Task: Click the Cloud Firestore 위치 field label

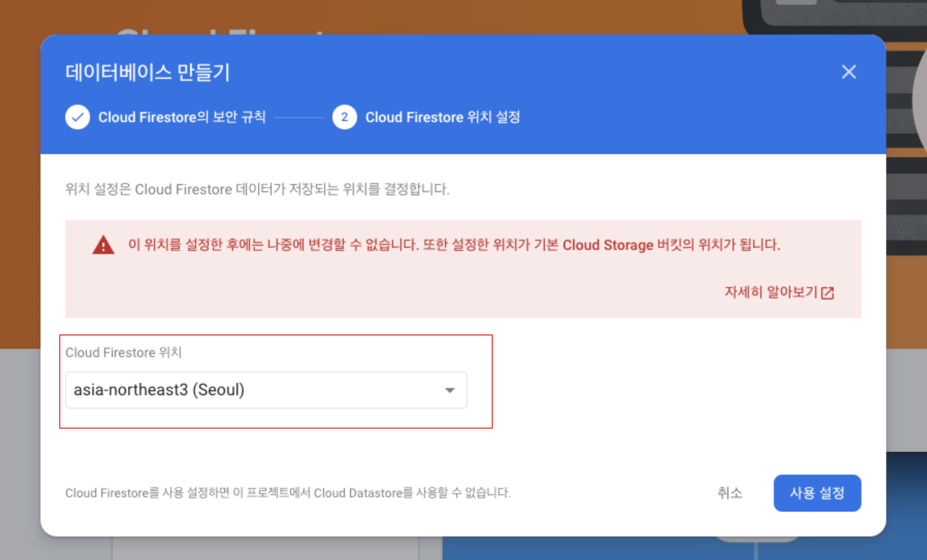Action: pyautogui.click(x=124, y=353)
